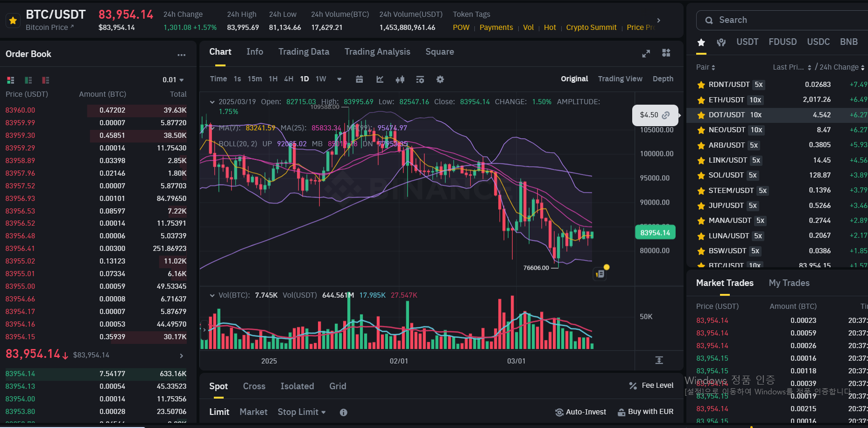Open chart news notes icon
Image resolution: width=868 pixels, height=428 pixels.
pos(600,274)
